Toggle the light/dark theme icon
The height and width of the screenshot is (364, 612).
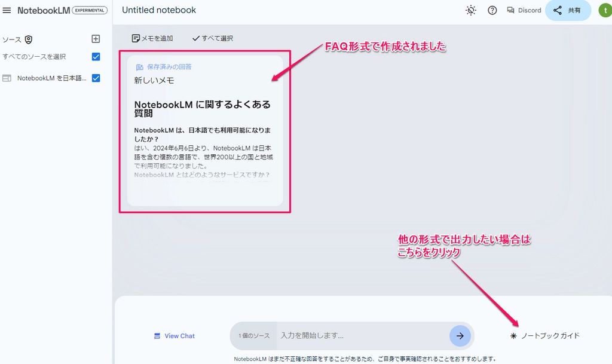click(x=471, y=11)
